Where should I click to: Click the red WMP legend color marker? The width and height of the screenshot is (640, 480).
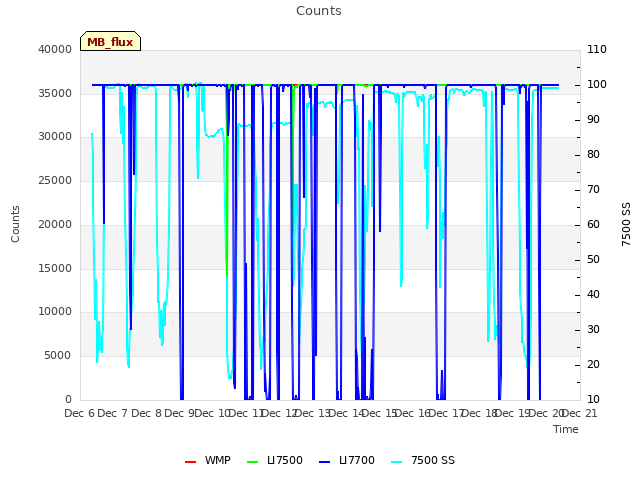(190, 462)
